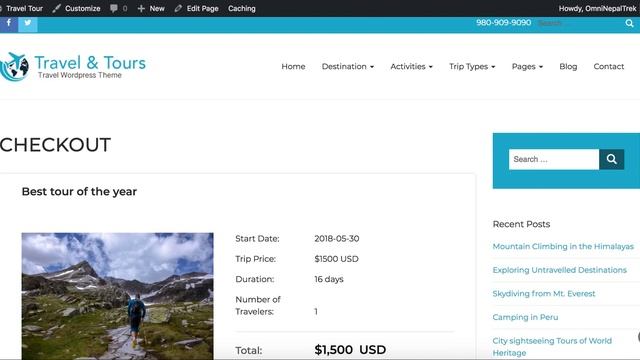640x360 pixels.
Task: Expand the Pages dropdown menu
Action: pyautogui.click(x=527, y=67)
